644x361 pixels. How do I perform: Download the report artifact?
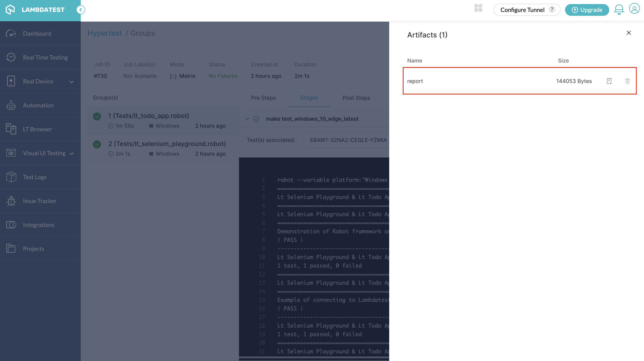tap(609, 81)
